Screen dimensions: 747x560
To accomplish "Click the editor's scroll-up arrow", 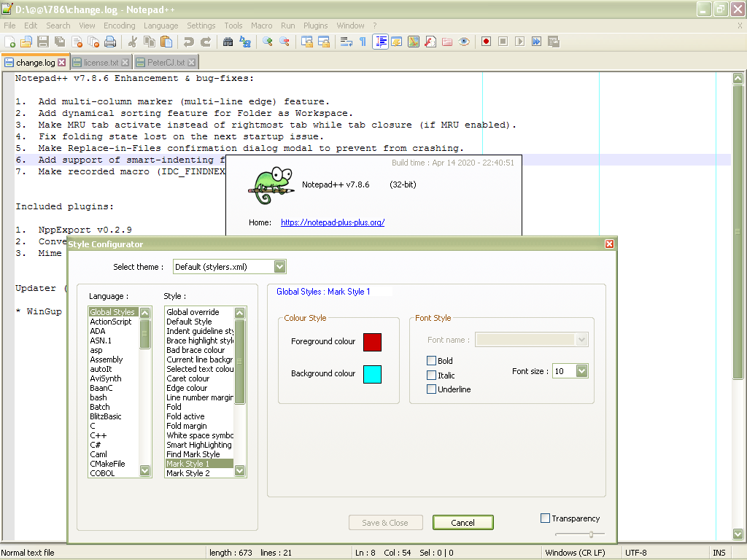I will (x=738, y=79).
